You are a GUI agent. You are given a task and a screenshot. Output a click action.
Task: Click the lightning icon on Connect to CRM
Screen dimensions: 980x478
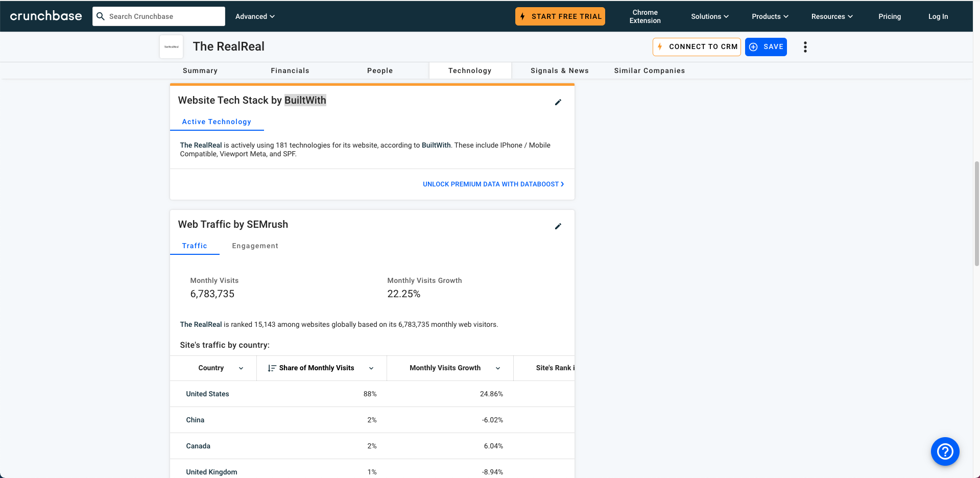[660, 46]
